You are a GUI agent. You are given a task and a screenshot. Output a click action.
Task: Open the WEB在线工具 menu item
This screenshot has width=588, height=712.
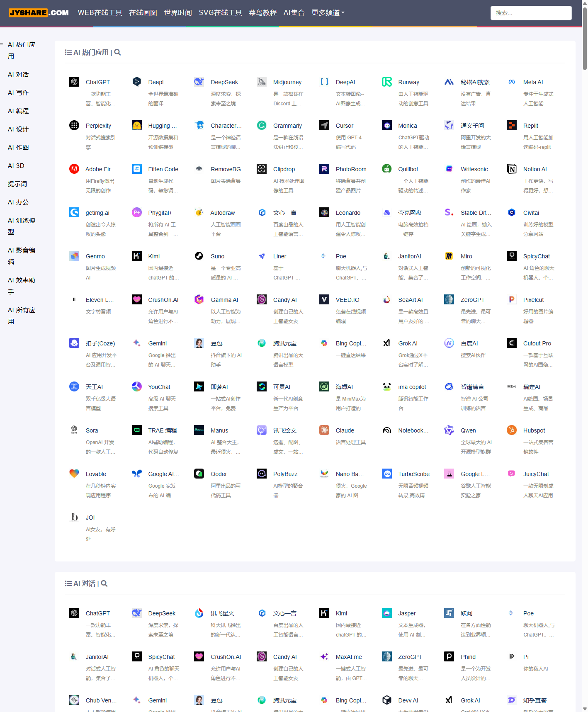tap(100, 13)
